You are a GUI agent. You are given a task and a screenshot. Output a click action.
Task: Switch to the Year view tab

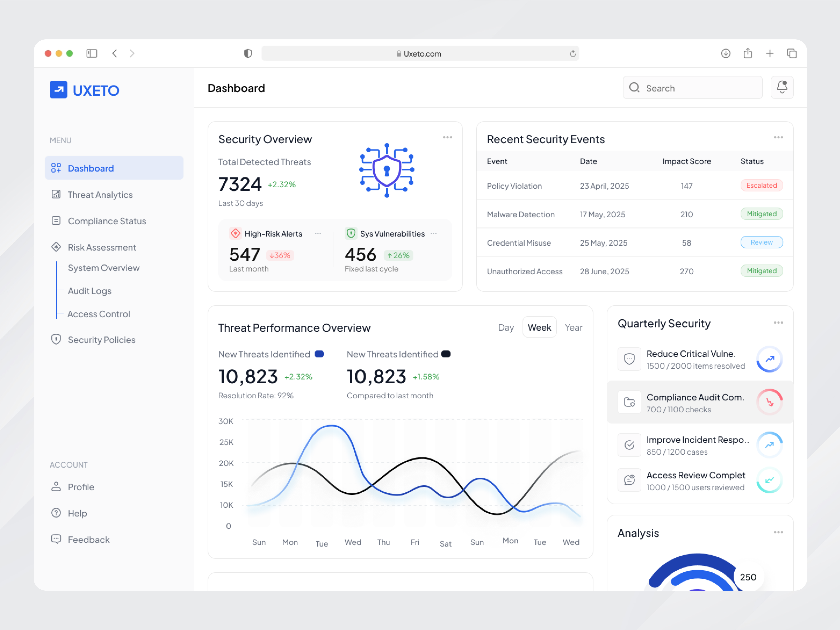[x=573, y=327]
